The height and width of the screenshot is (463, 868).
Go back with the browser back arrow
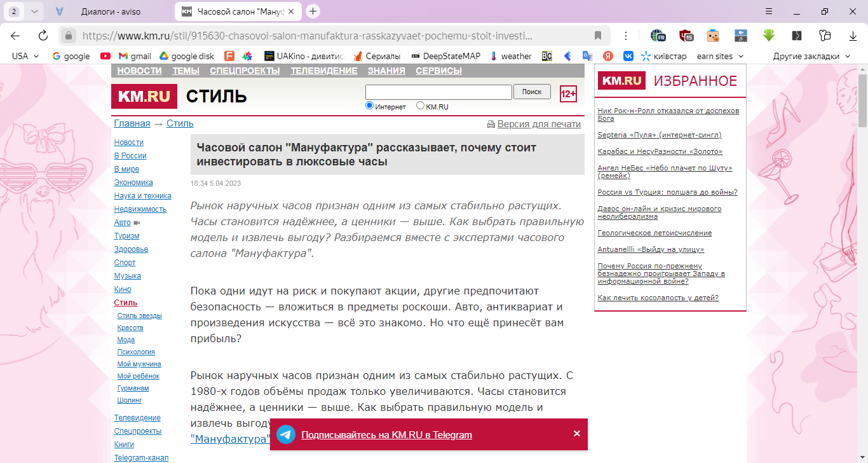point(15,36)
